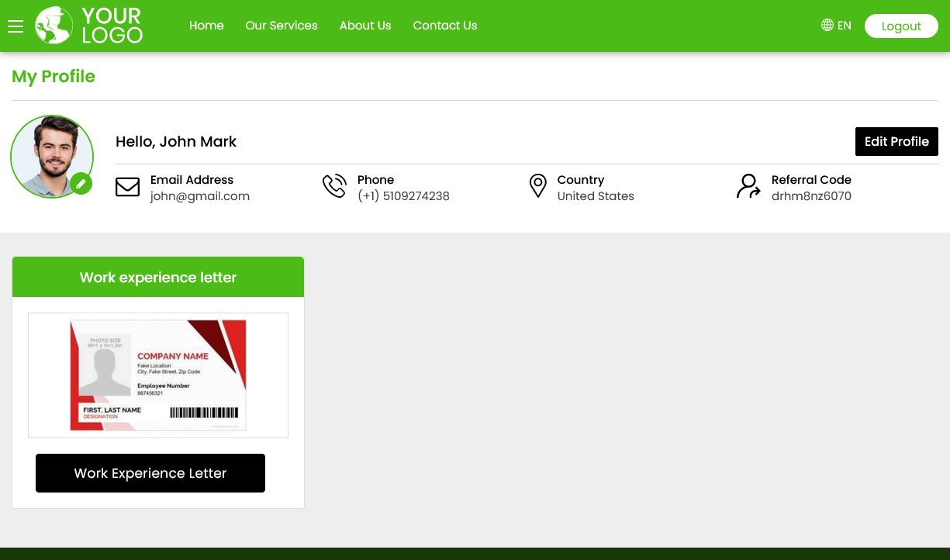Select the Home menu item
Viewport: 950px width, 560px height.
point(206,26)
